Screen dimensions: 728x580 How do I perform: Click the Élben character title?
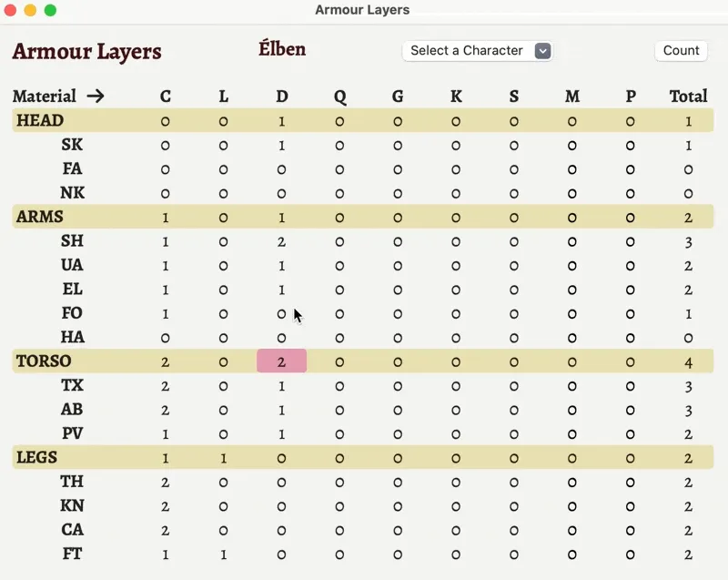pyautogui.click(x=282, y=49)
